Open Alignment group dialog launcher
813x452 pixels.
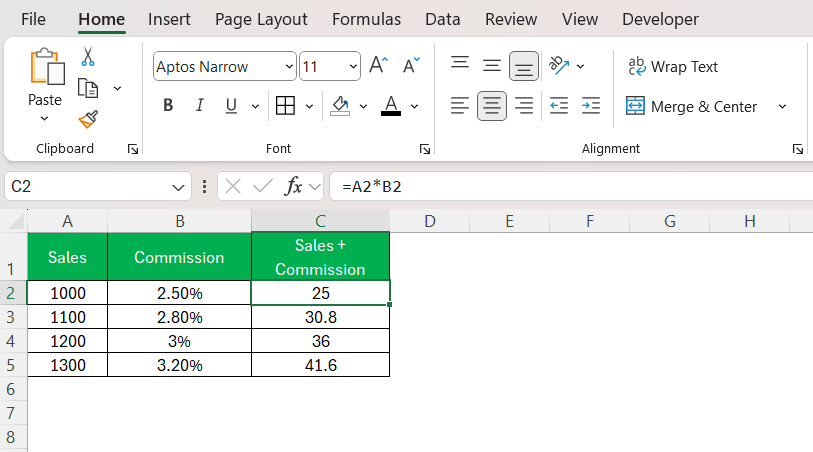[x=797, y=149]
